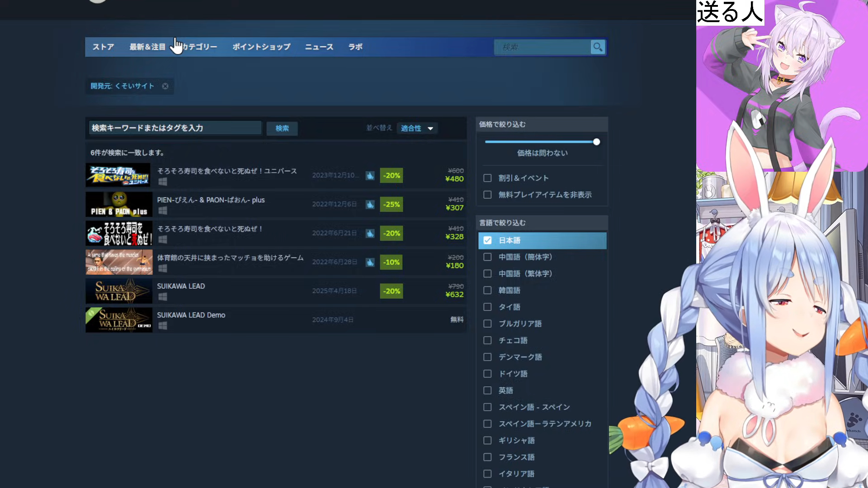This screenshot has width=868, height=488.
Task: Check 無料プレイアイテムを非表示 option
Action: (x=487, y=195)
